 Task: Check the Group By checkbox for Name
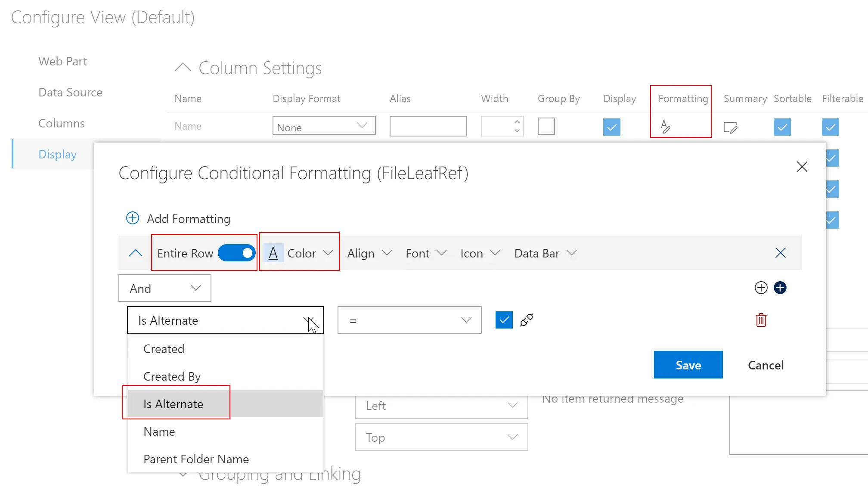coord(546,126)
